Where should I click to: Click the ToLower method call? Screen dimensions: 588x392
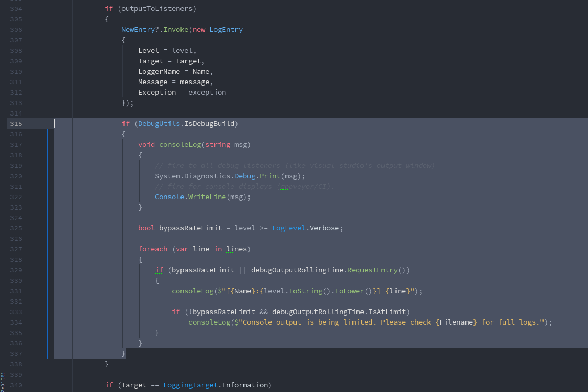[349, 291]
